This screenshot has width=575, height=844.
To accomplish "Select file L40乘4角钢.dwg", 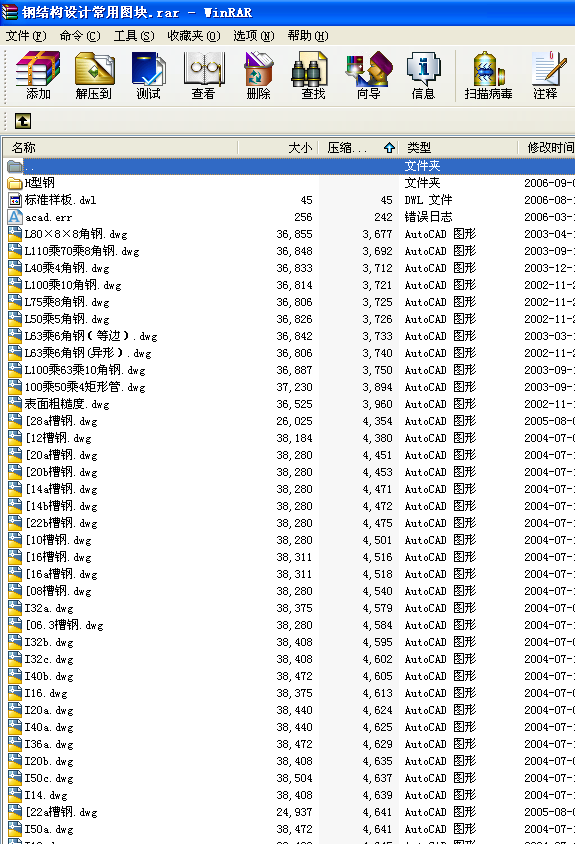I will 67,268.
